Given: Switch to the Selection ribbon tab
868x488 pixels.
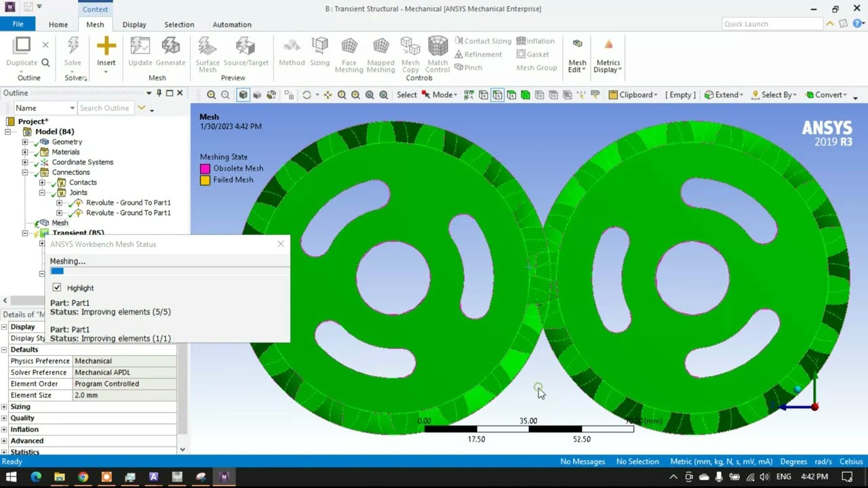Looking at the screenshot, I should [x=179, y=24].
